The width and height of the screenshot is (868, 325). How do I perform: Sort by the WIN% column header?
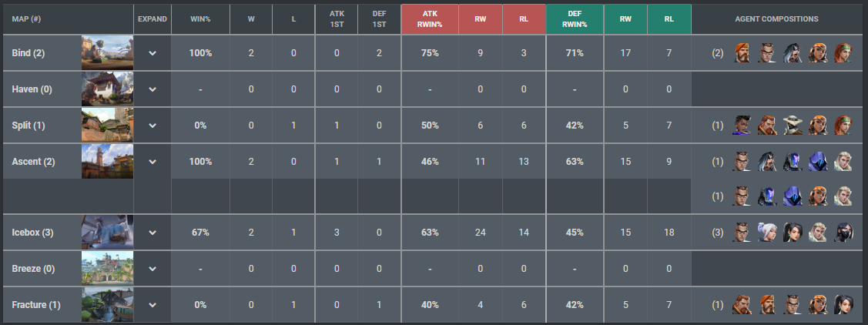click(200, 18)
